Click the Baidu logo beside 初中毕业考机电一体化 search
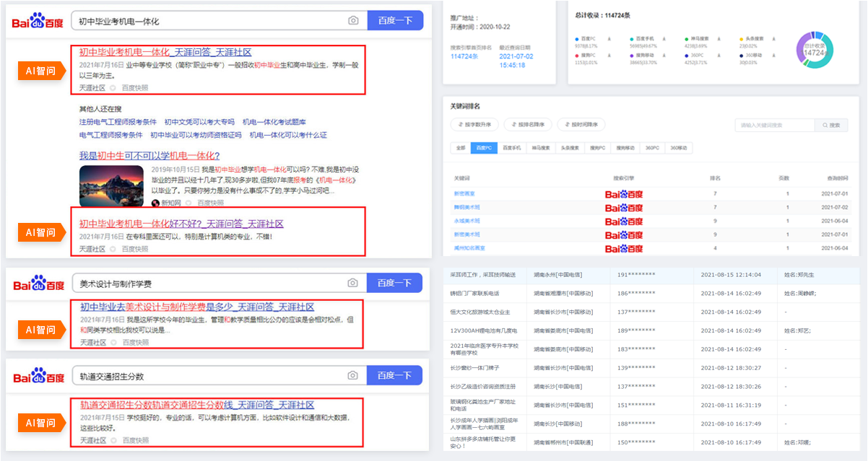The image size is (868, 461). coord(38,22)
